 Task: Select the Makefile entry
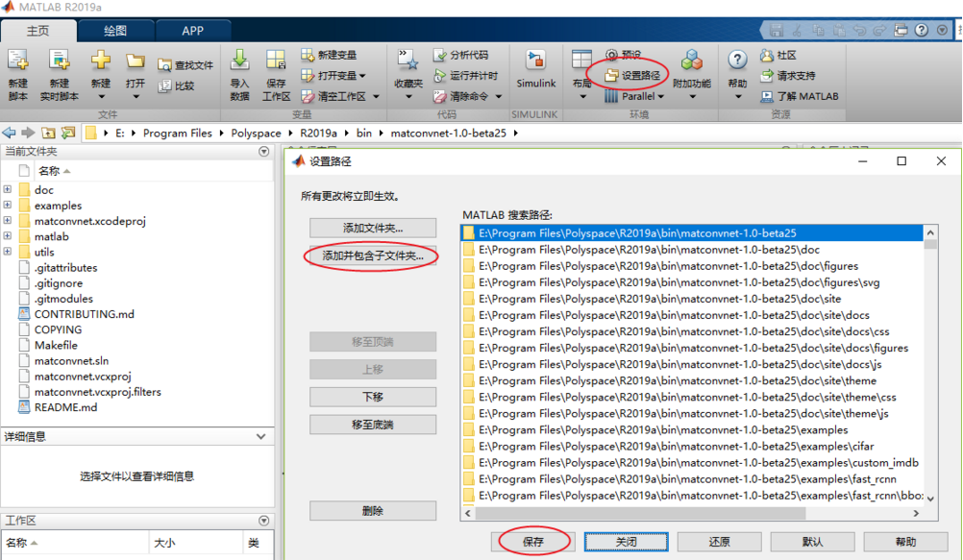[x=56, y=345]
